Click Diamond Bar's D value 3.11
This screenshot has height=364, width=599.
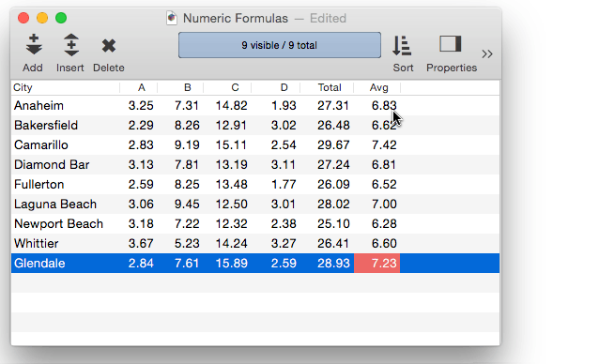[x=284, y=165]
